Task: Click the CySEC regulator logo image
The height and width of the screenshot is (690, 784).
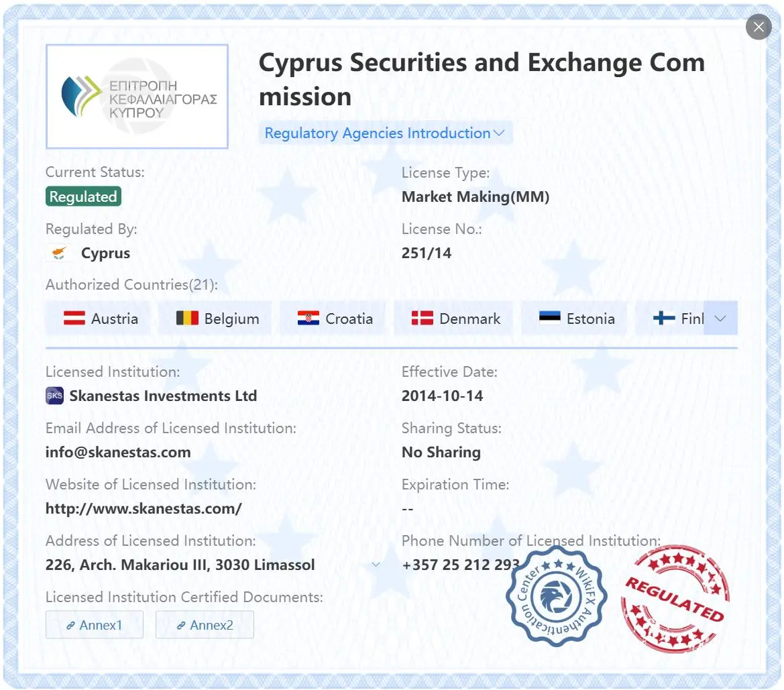Action: (x=137, y=97)
